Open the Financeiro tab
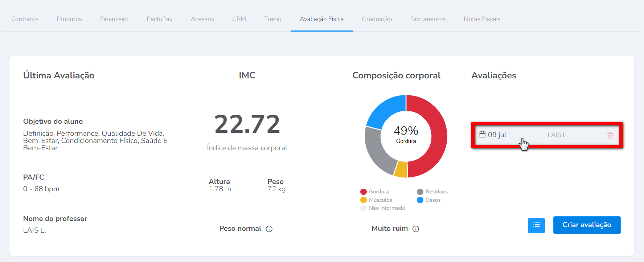Image resolution: width=644 pixels, height=262 pixels. [x=114, y=19]
